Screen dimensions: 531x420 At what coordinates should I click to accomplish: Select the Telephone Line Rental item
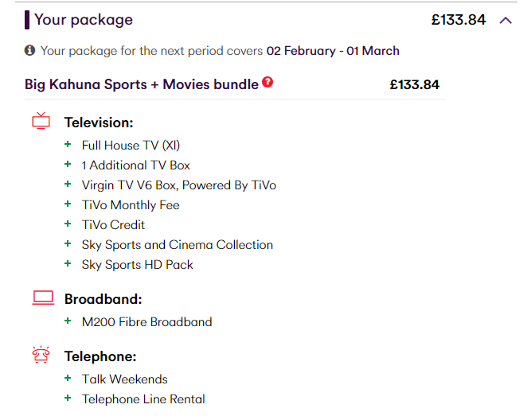click(143, 399)
